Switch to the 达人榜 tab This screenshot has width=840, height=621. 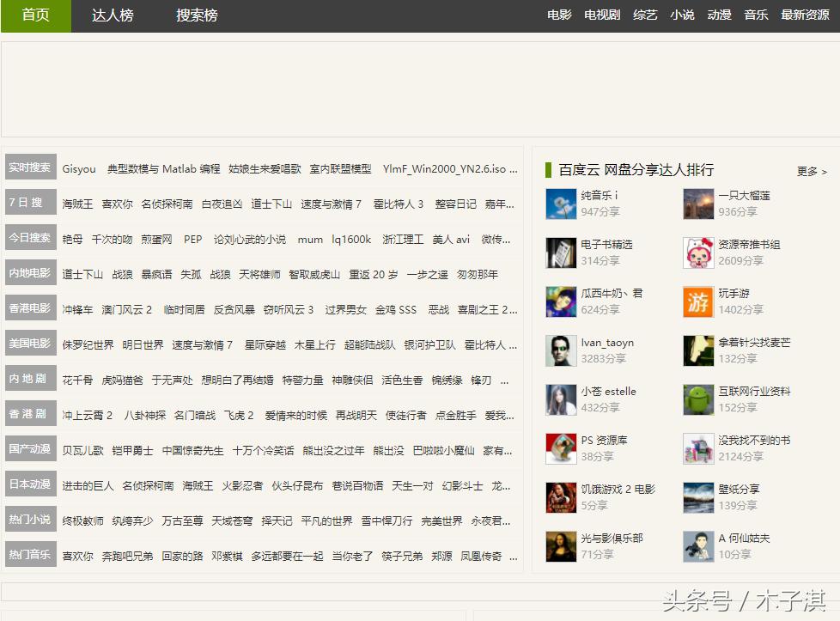pos(112,16)
